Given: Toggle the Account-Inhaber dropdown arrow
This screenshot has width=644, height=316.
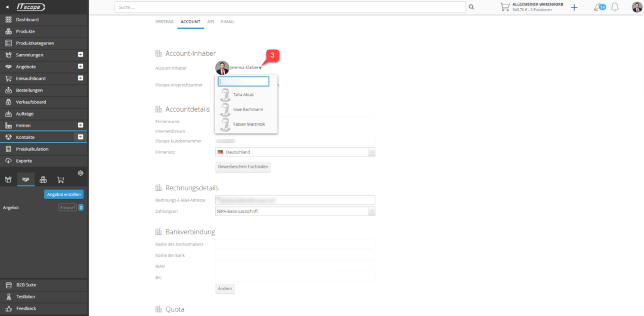Looking at the screenshot, I should pos(260,68).
